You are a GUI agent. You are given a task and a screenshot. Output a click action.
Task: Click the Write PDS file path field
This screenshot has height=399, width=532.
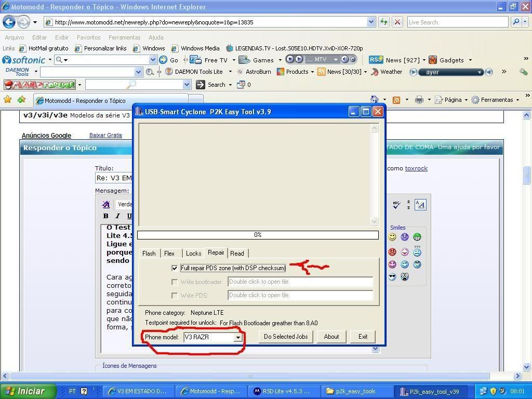[x=300, y=296]
